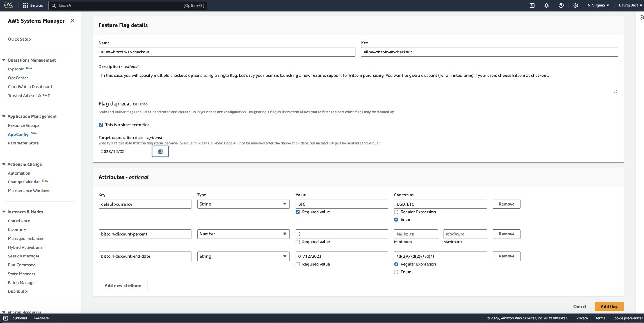Screen dimensions: 644x323
Task: Collapse the Application Management section
Action: 4,117
